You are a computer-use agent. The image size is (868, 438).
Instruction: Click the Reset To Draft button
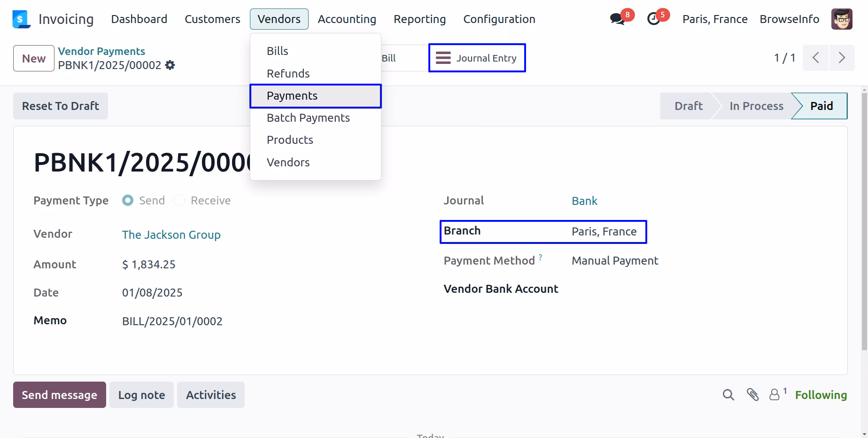61,106
